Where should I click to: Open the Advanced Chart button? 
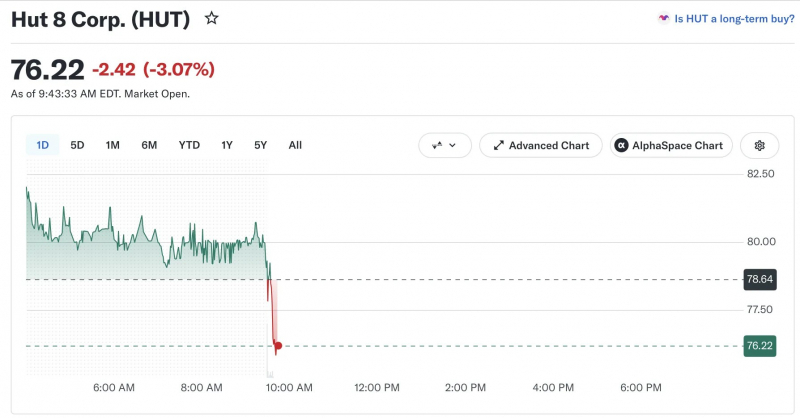[541, 145]
